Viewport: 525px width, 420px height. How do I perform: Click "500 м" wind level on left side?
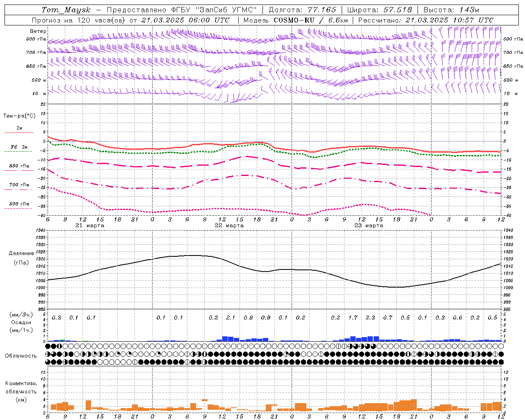coord(39,80)
